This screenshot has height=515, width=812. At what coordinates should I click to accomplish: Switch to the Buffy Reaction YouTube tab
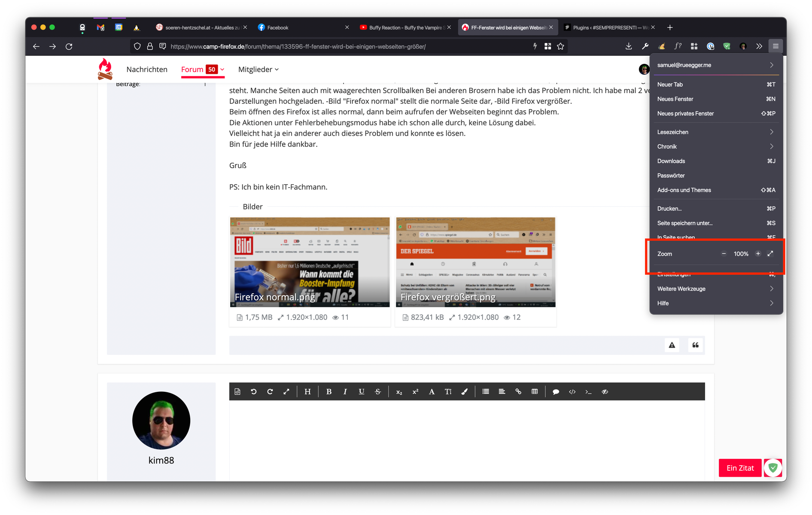(405, 27)
